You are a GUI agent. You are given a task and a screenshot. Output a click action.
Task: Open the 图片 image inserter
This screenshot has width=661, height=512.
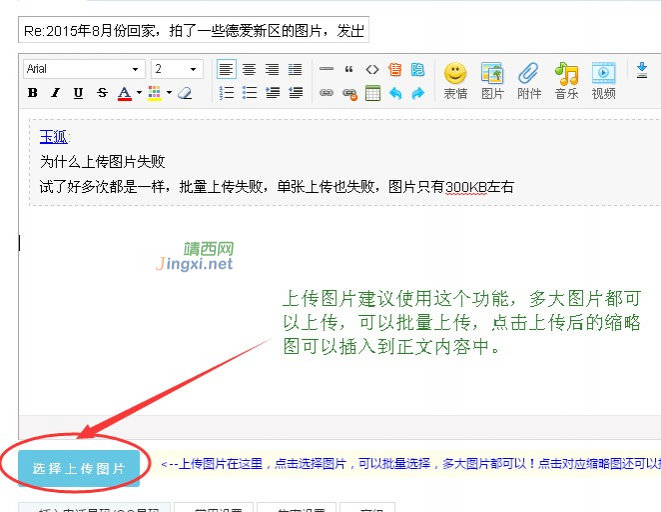(x=492, y=81)
